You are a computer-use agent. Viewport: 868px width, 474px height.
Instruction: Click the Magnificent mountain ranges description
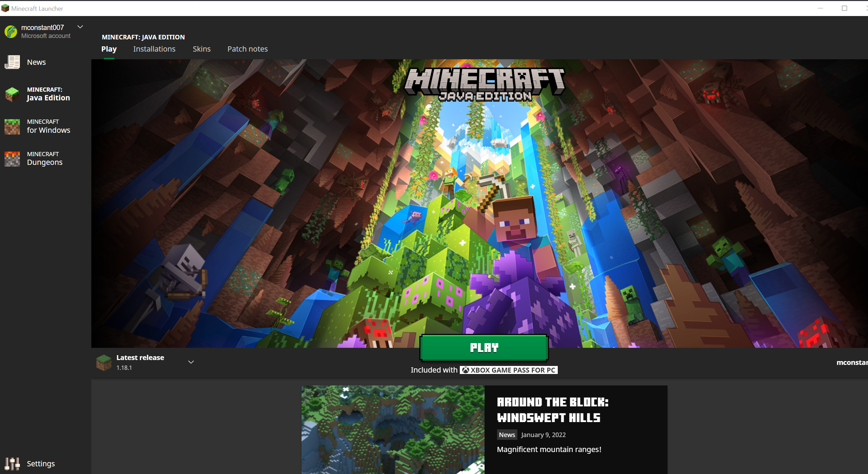click(x=549, y=449)
